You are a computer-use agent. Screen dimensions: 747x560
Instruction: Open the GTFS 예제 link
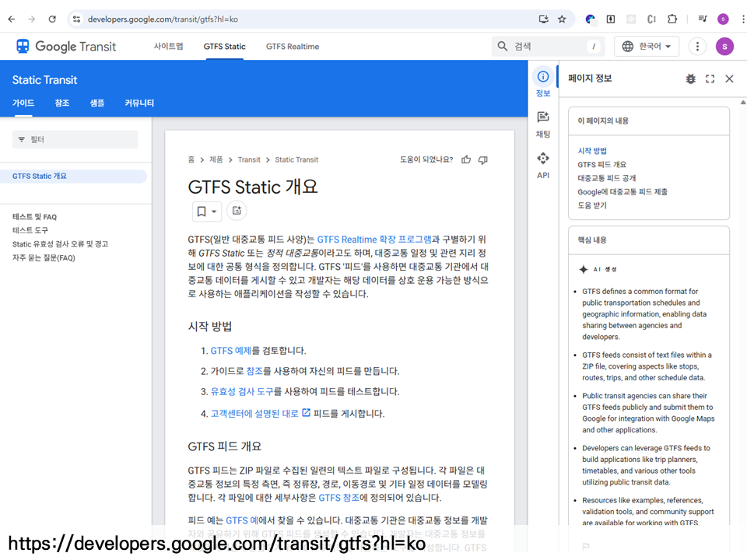pyautogui.click(x=231, y=351)
